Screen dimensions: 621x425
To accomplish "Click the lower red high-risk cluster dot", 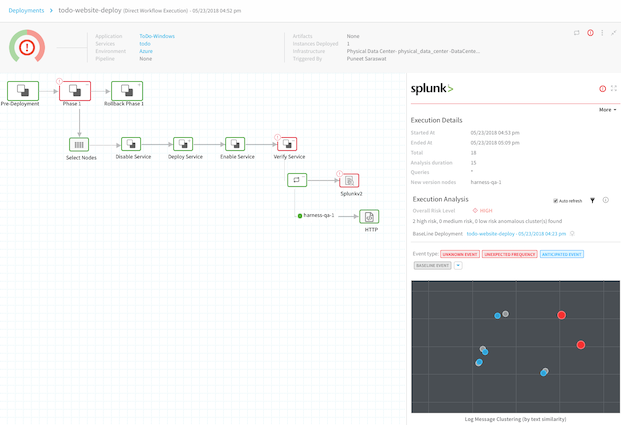I will point(581,345).
